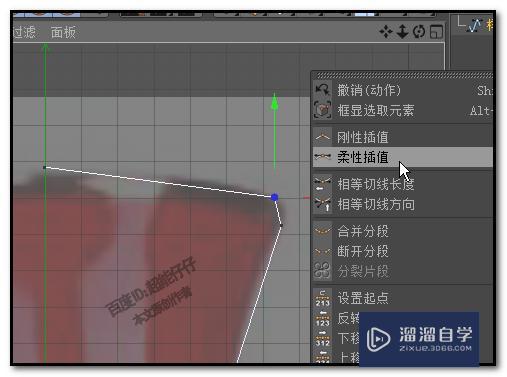Click the spline start point on green axis
Image resolution: width=507 pixels, height=377 pixels.
(45, 167)
